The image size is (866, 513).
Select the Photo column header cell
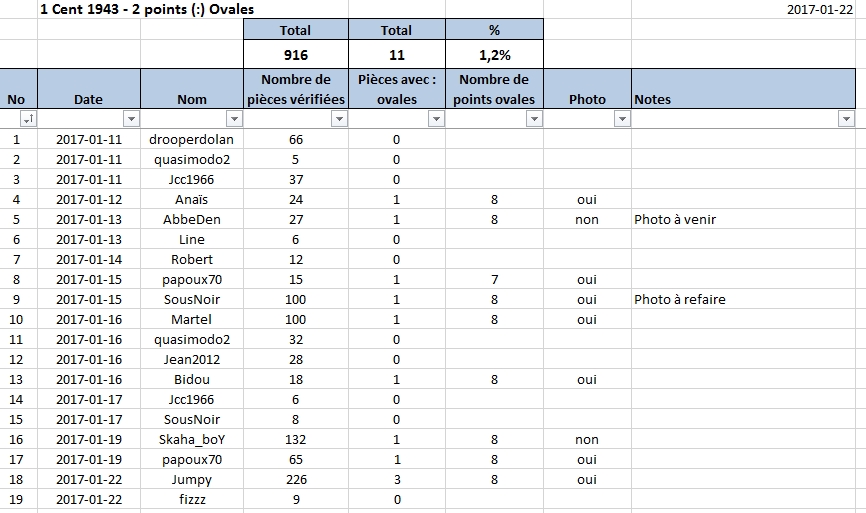tap(587, 89)
